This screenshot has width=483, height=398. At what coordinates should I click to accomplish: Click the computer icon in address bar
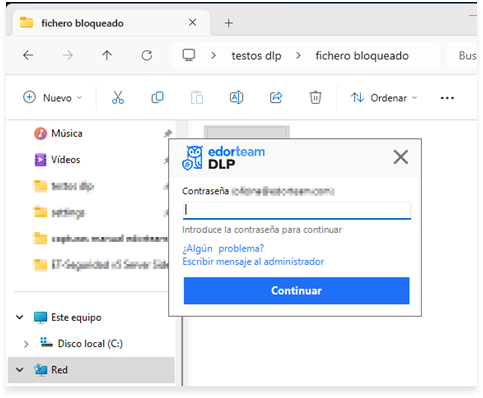point(189,55)
